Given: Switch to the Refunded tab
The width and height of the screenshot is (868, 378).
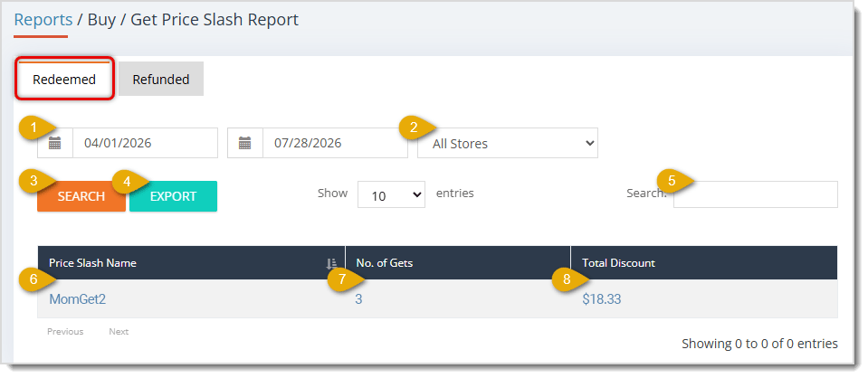Looking at the screenshot, I should tap(161, 80).
